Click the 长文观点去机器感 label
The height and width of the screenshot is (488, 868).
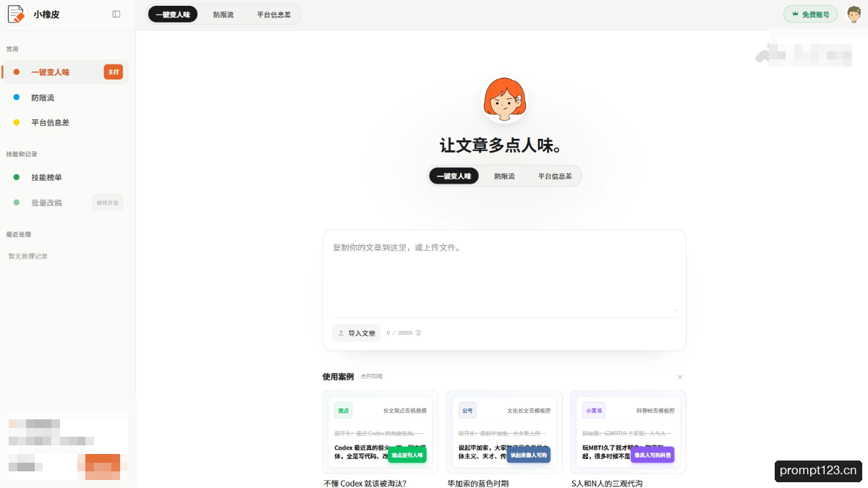[x=405, y=411]
